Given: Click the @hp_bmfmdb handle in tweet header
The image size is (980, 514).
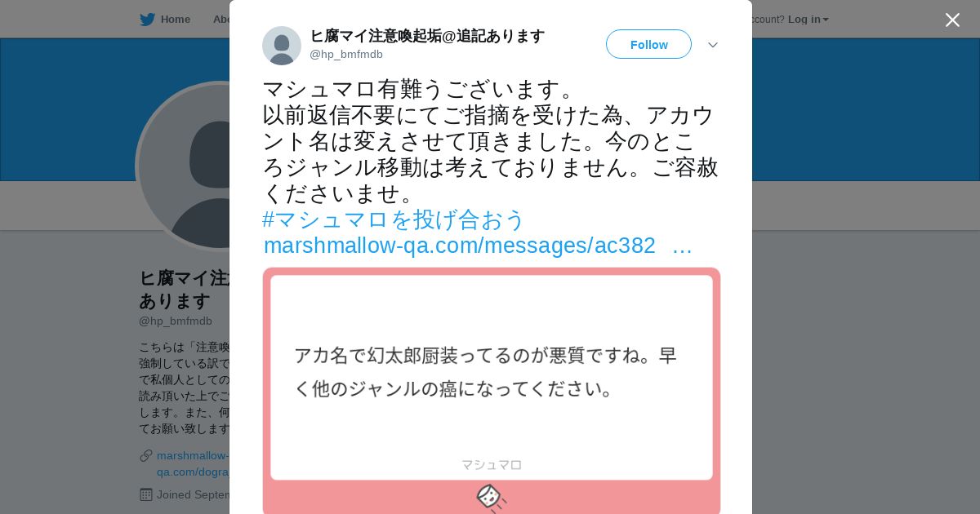Looking at the screenshot, I should pos(346,55).
